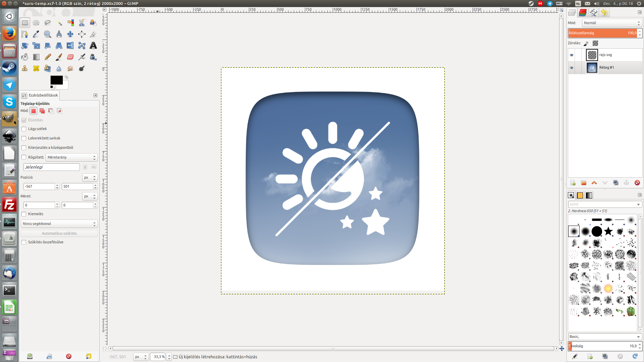The width and height of the screenshot is (644, 362).
Task: Switch to the Layers dock tab
Action: [x=572, y=13]
